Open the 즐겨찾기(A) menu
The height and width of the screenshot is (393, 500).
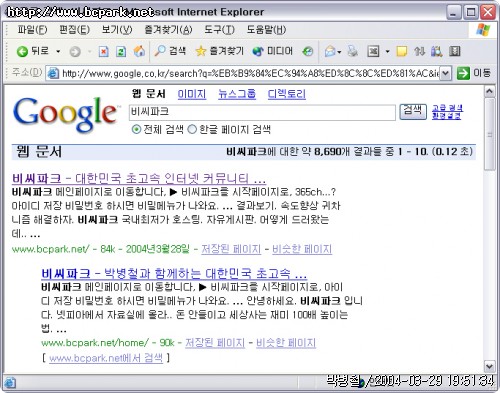pyautogui.click(x=168, y=30)
